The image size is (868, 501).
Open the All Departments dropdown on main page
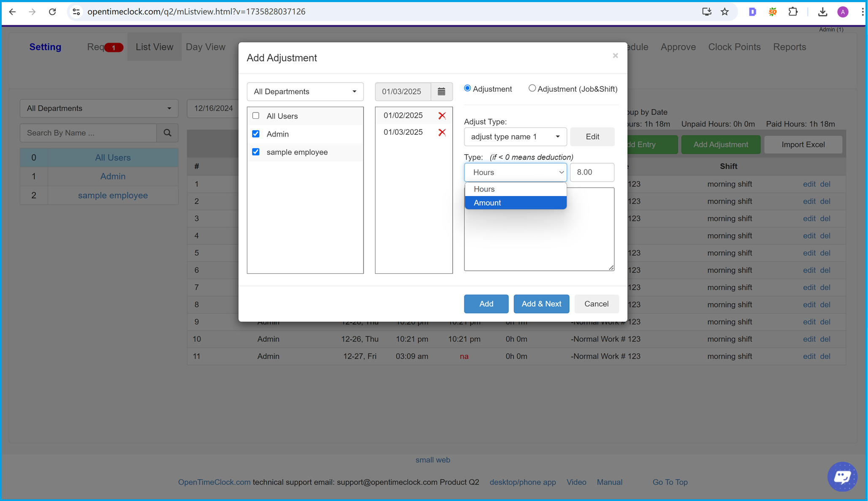coord(99,109)
